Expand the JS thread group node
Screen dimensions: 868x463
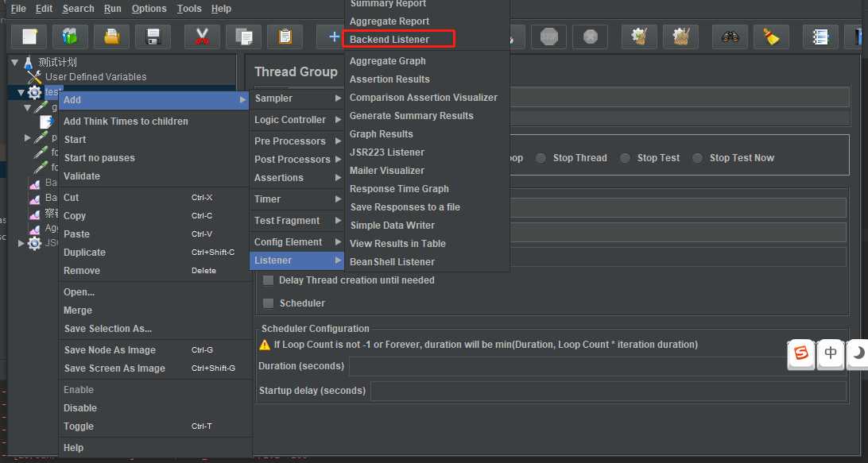[21, 243]
